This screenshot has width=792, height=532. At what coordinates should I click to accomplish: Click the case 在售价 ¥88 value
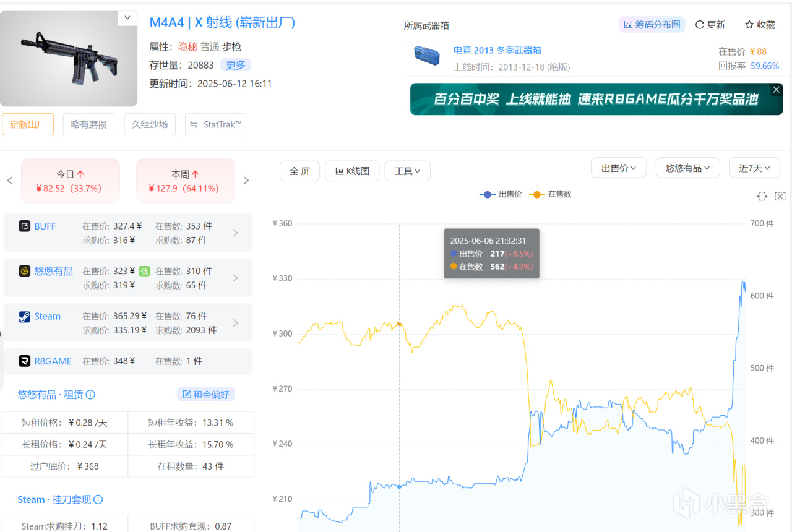pyautogui.click(x=758, y=51)
